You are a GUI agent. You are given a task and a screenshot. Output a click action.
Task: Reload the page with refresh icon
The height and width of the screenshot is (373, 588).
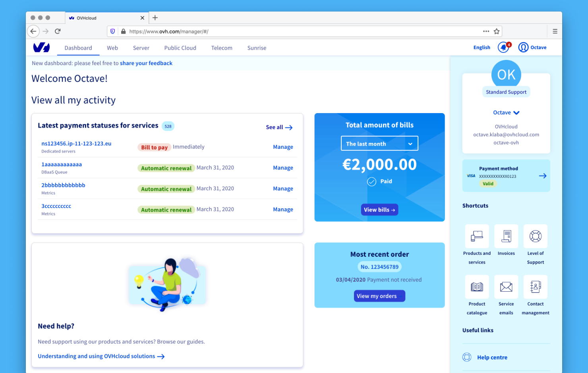click(58, 31)
